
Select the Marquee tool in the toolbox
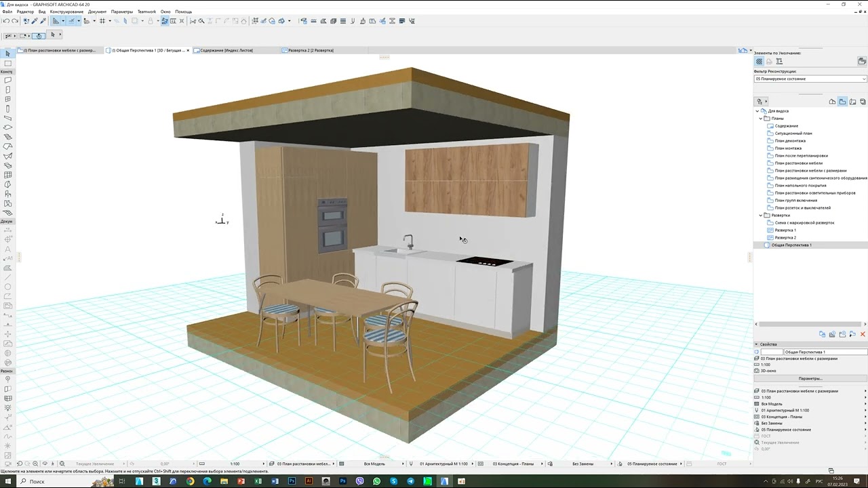coord(7,63)
